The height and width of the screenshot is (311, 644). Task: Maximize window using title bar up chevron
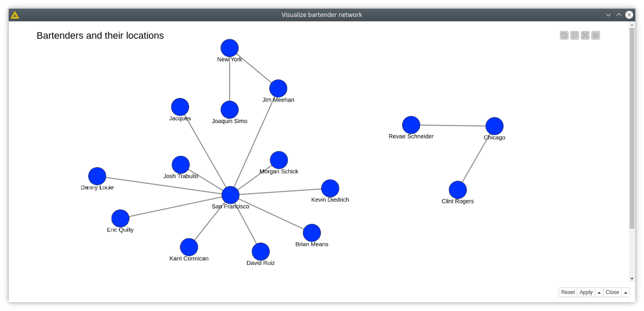[618, 15]
